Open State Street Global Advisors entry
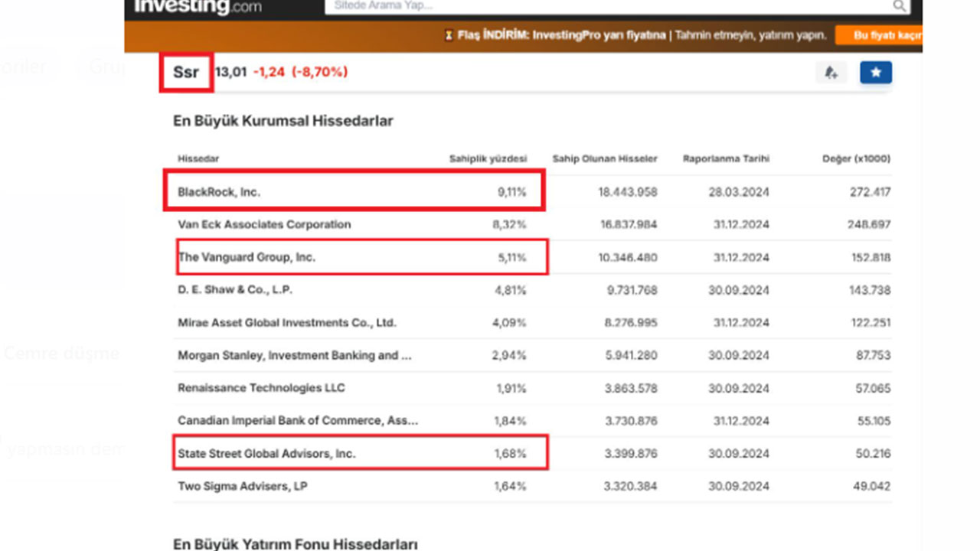The height and width of the screenshot is (551, 980). pos(266,453)
